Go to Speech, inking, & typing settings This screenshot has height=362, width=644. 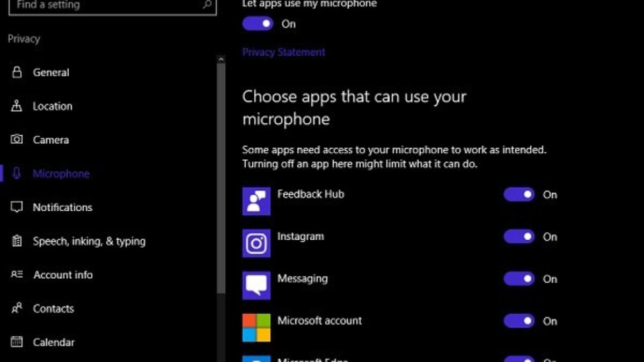click(x=89, y=241)
